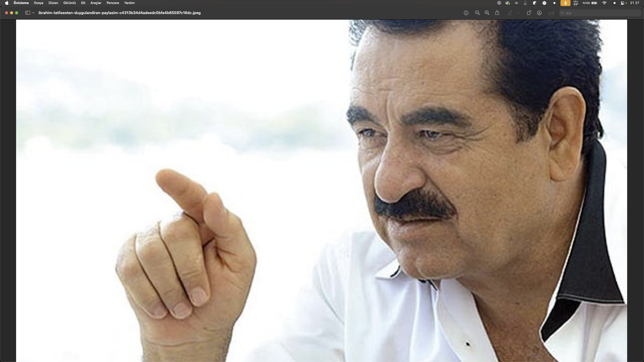Click the zoom out magnifier icon
644x362 pixels.
(477, 13)
